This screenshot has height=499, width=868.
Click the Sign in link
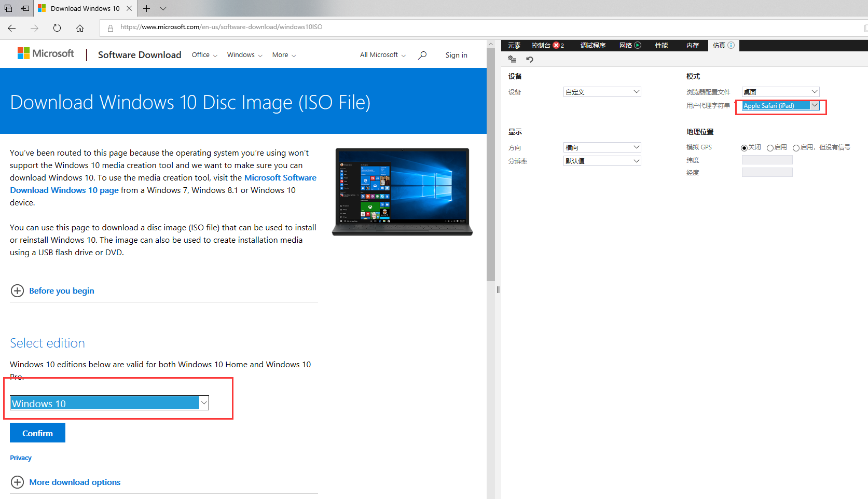[456, 55]
